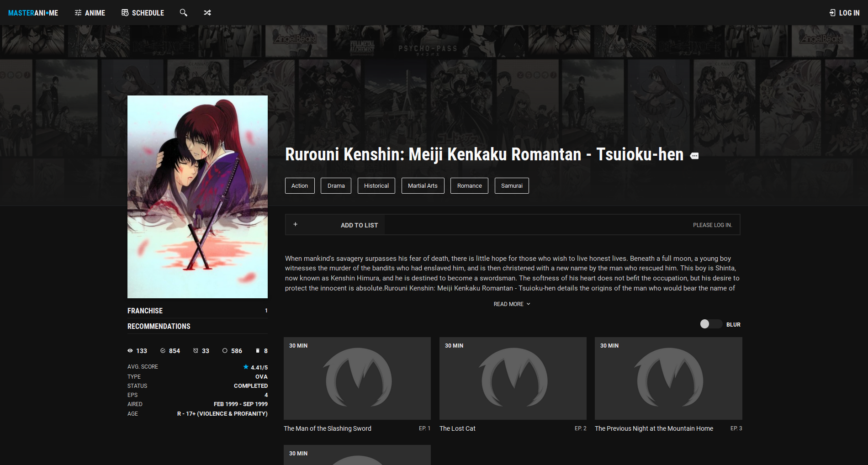Click the watching eye icon count 133
868x465 pixels.
(x=137, y=351)
